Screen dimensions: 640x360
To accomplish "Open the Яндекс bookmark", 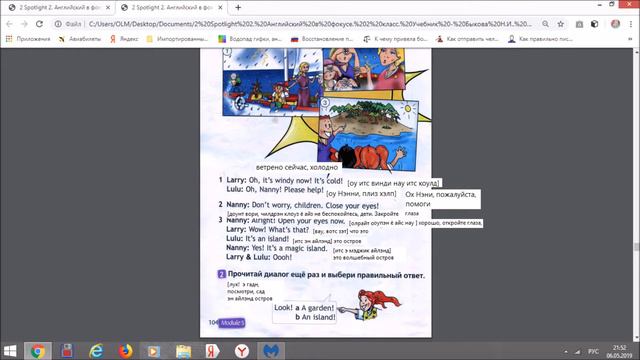I will point(124,39).
